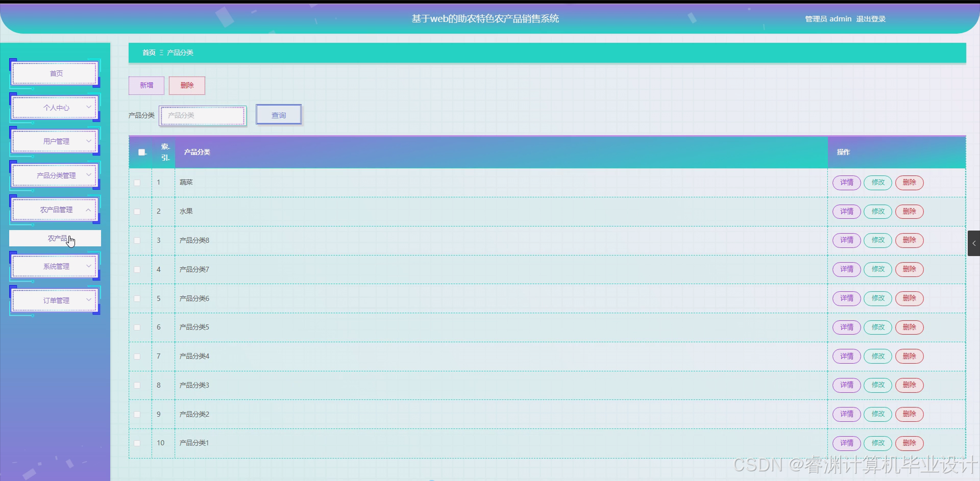Open 详情 for 产品分类8

847,240
